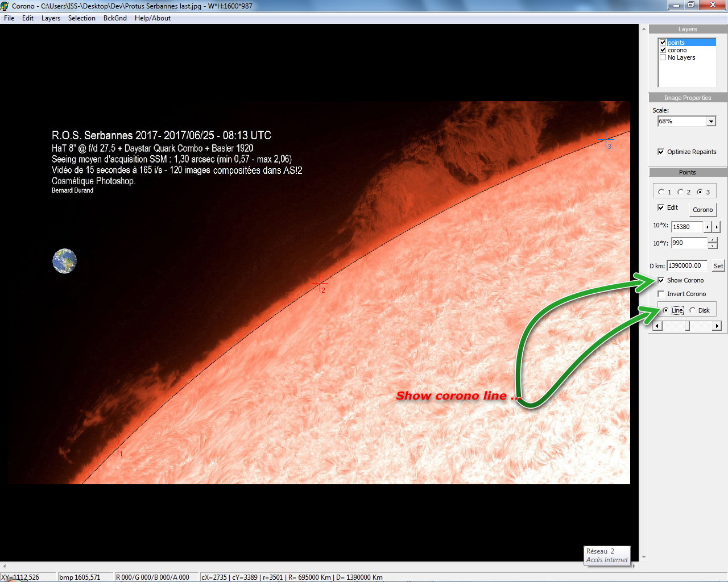Open the Scale dropdown arrow
Screen dimensions: 728x582
pyautogui.click(x=711, y=122)
